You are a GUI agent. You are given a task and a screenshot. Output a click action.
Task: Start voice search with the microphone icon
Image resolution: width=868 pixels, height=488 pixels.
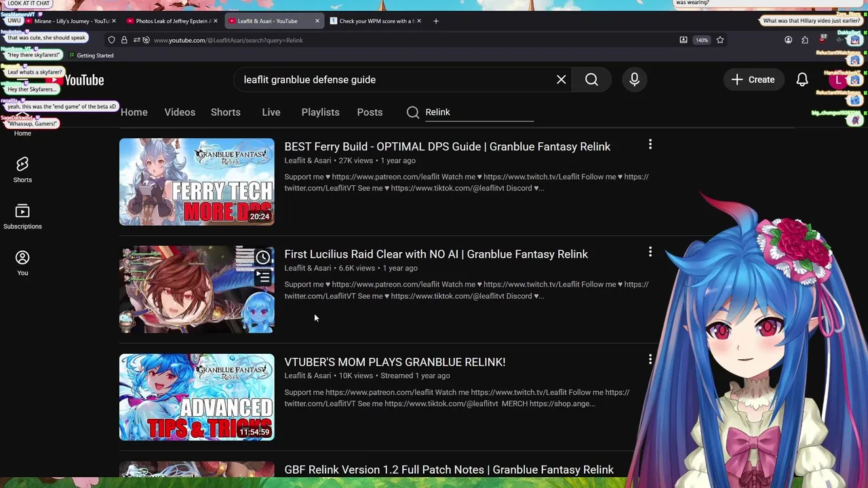[634, 79]
